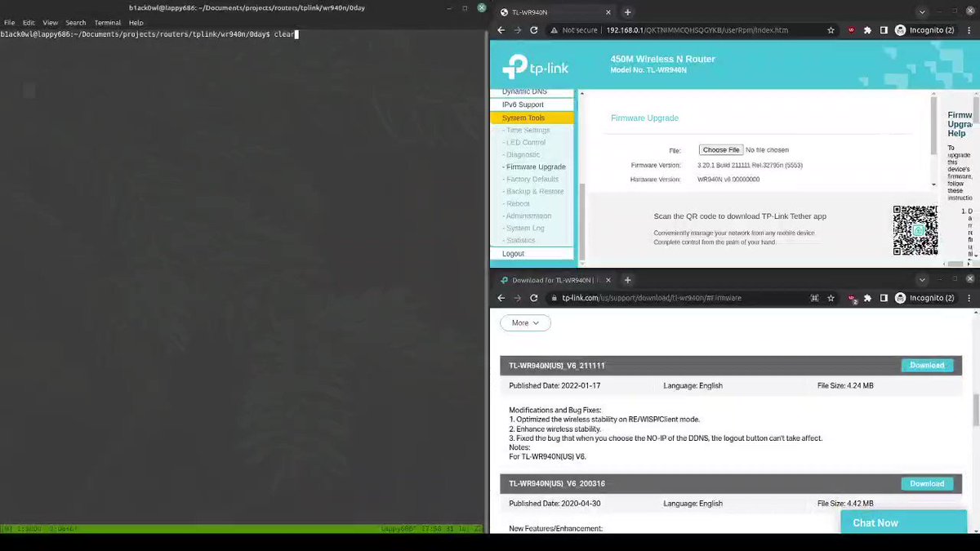Go forward in the tp-link.com download window
This screenshot has height=551, width=980.
[518, 298]
